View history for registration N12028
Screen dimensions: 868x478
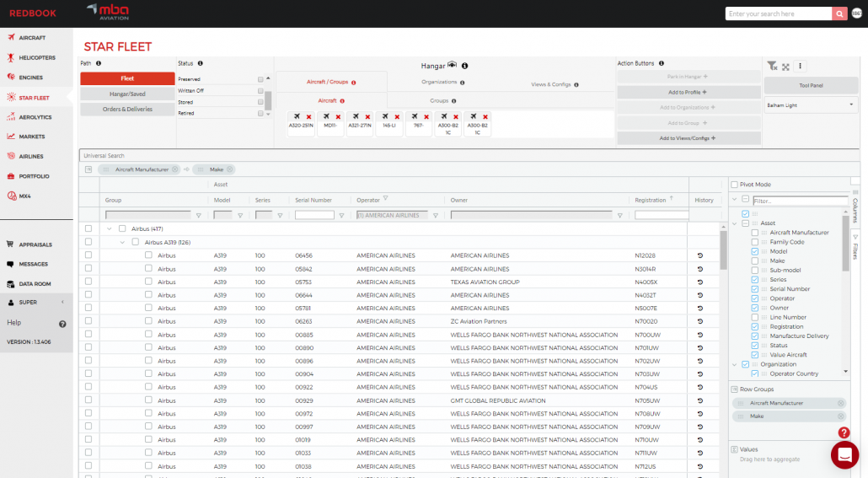[699, 255]
